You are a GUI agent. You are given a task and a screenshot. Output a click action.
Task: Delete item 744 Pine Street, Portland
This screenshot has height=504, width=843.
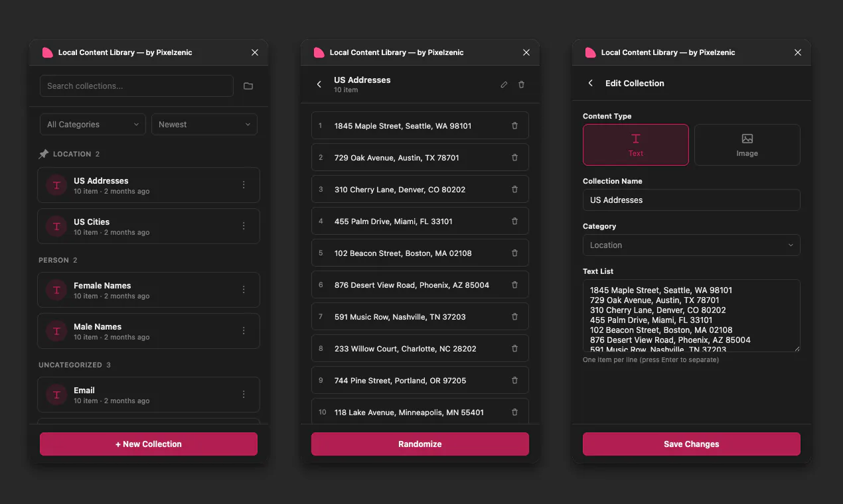click(x=514, y=380)
